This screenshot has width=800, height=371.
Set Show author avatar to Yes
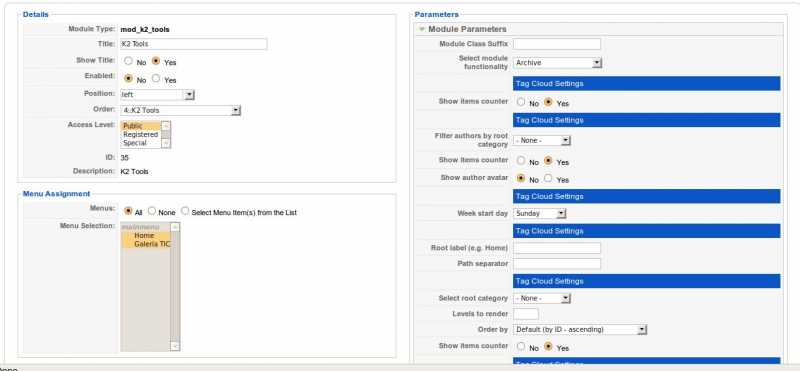coord(548,178)
